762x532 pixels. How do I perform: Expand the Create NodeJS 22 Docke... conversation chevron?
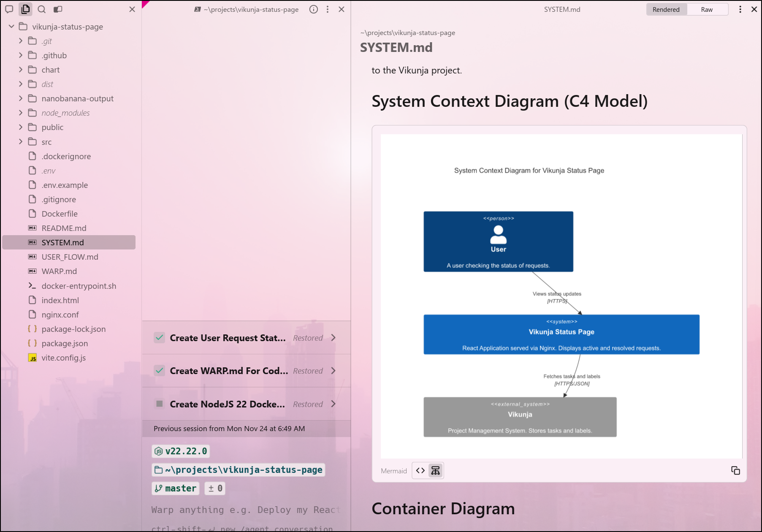tap(334, 404)
